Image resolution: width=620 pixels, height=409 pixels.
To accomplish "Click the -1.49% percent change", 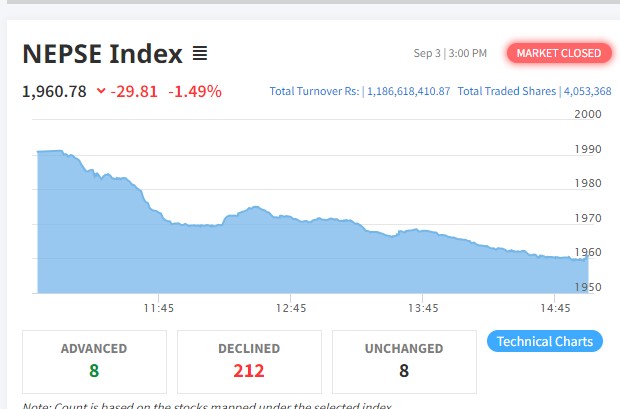I will [195, 92].
